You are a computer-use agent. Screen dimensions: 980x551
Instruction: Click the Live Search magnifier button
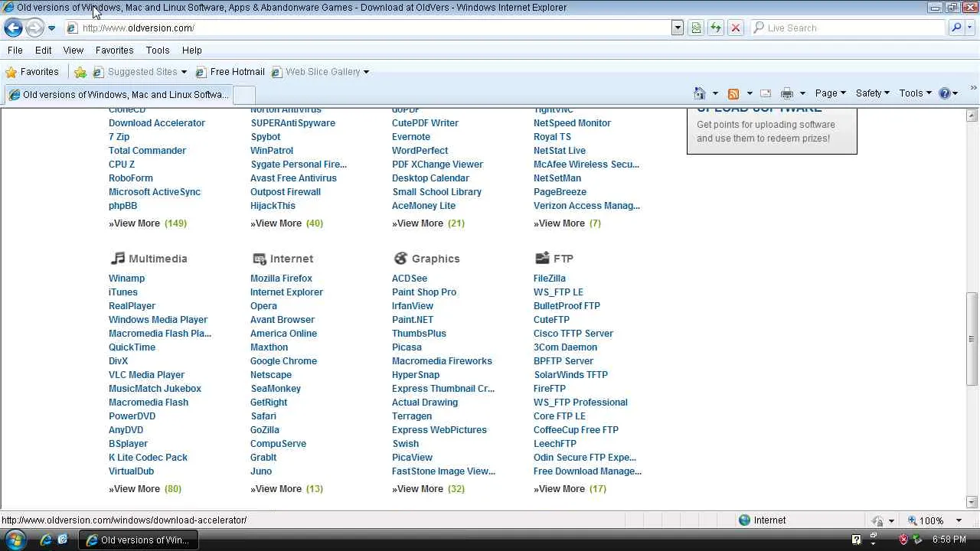[x=956, y=28]
